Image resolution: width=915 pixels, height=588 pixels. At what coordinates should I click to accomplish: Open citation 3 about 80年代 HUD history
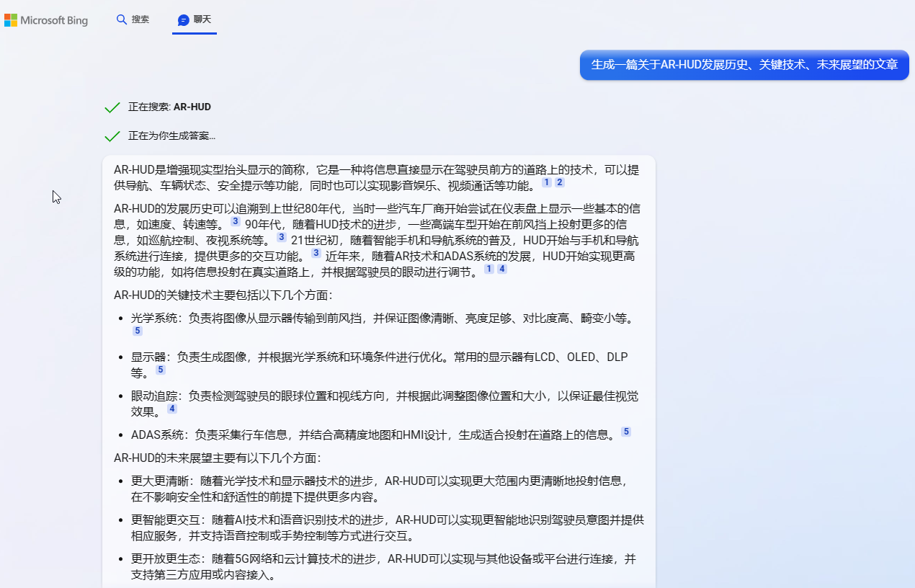tap(235, 220)
